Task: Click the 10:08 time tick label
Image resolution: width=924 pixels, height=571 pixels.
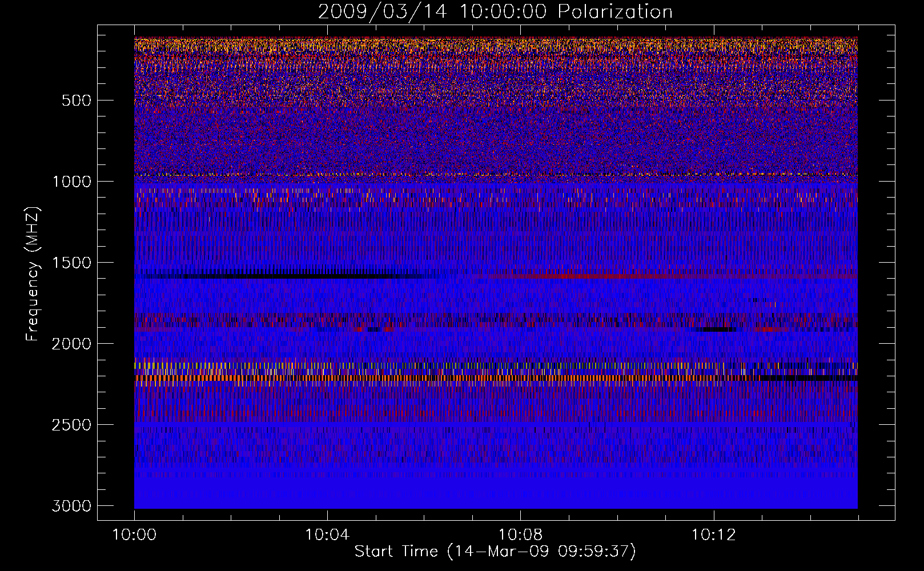Action: coord(520,535)
